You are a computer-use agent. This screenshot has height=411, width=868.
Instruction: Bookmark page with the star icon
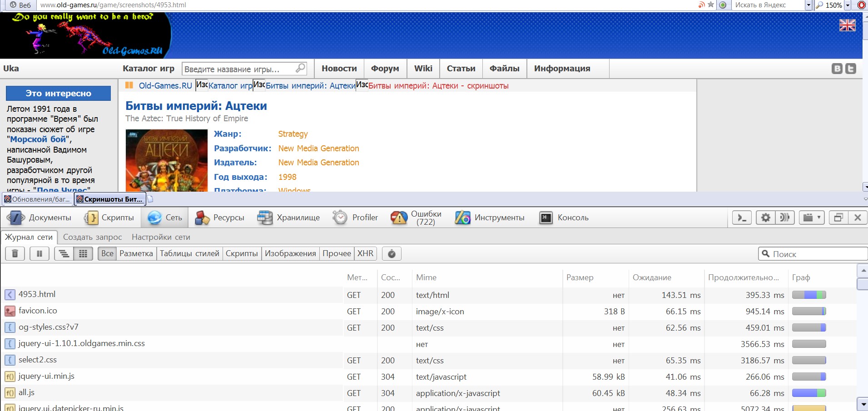711,5
